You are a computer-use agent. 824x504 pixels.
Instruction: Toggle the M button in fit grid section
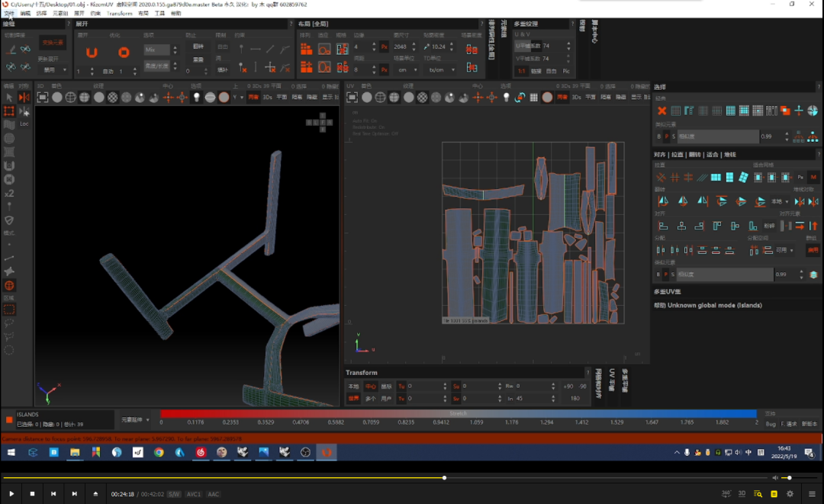coord(813,178)
